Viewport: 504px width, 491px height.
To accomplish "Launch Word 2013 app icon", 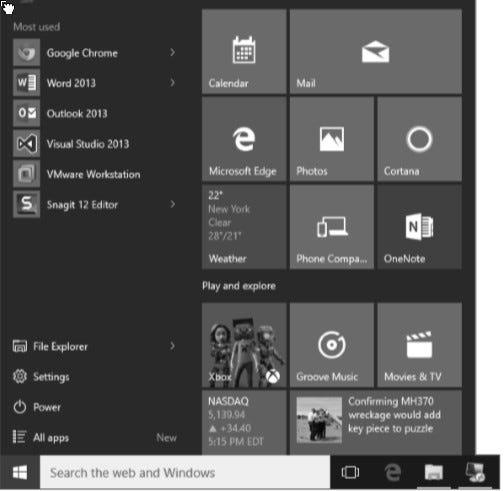I will (26, 82).
